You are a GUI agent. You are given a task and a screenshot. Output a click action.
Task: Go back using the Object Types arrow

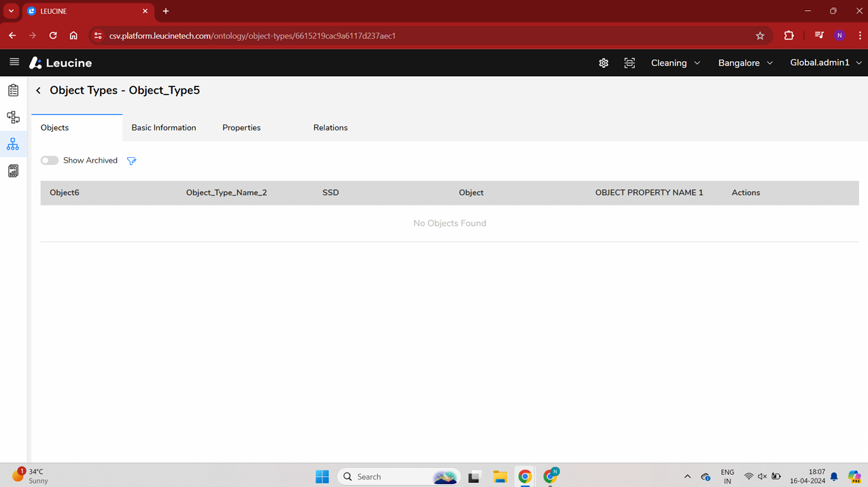click(38, 90)
